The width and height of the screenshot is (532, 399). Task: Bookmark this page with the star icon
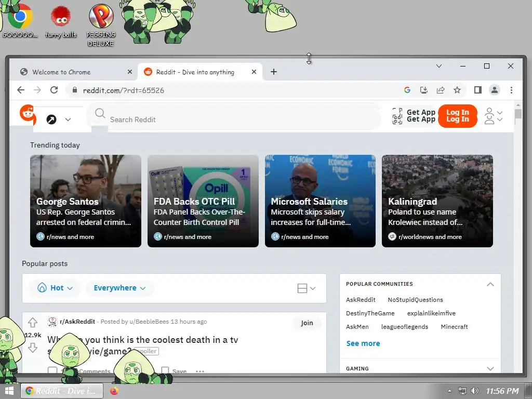tap(457, 90)
